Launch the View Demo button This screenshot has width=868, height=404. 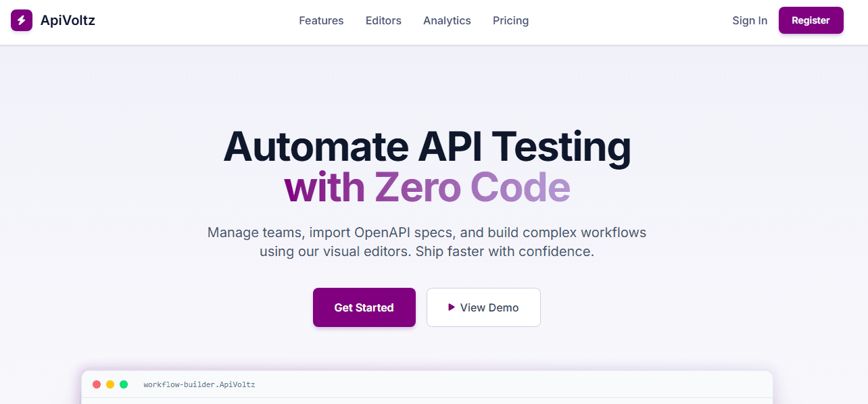(483, 307)
